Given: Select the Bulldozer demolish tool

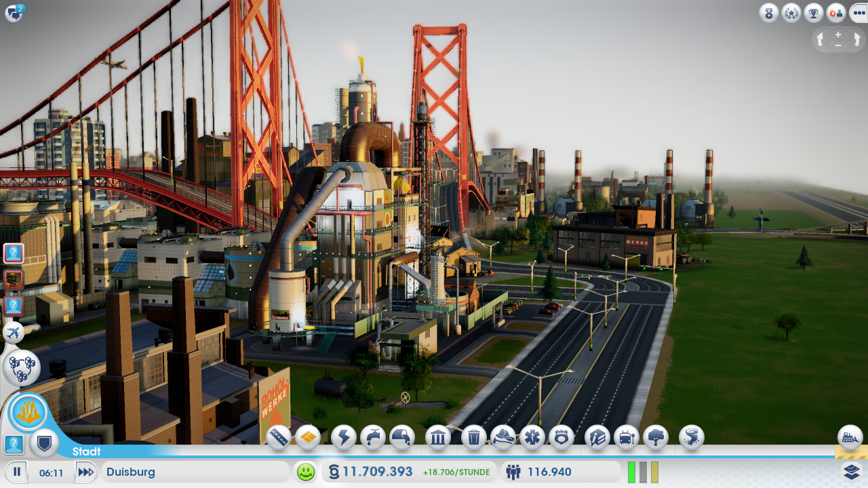Looking at the screenshot, I should tap(850, 438).
